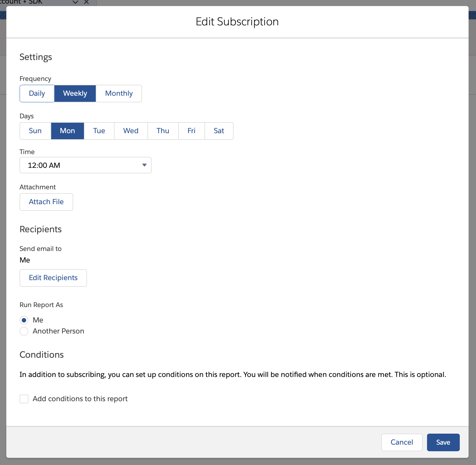Click the Settings section heading
The width and height of the screenshot is (476, 465).
click(x=36, y=57)
